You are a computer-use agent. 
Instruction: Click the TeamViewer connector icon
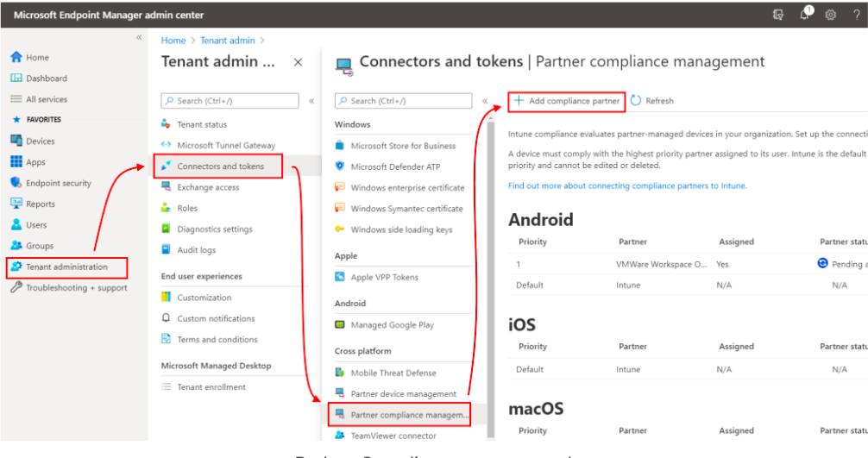[x=339, y=436]
